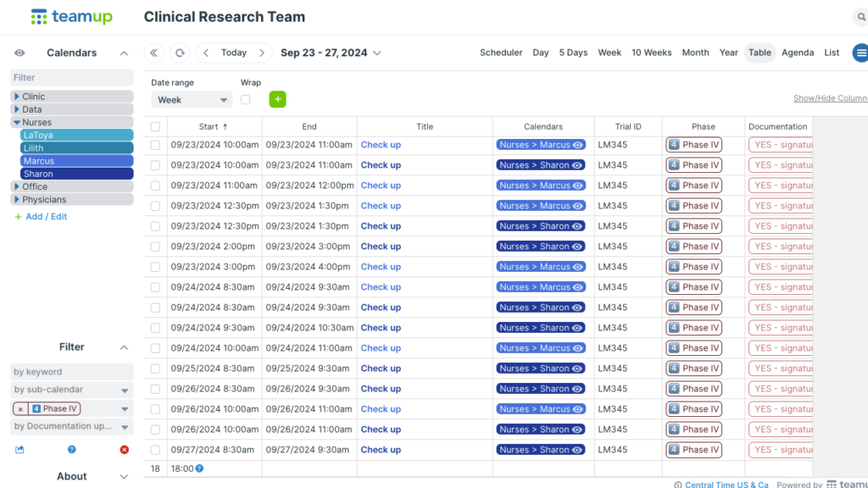Expand the Clinic calendar folder
Viewport: 868px width, 488px height.
tap(17, 97)
